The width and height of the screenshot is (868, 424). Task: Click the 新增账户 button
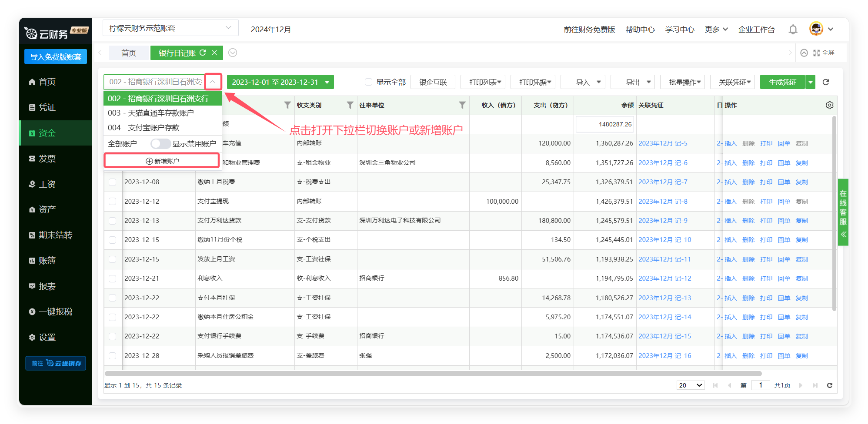click(162, 161)
